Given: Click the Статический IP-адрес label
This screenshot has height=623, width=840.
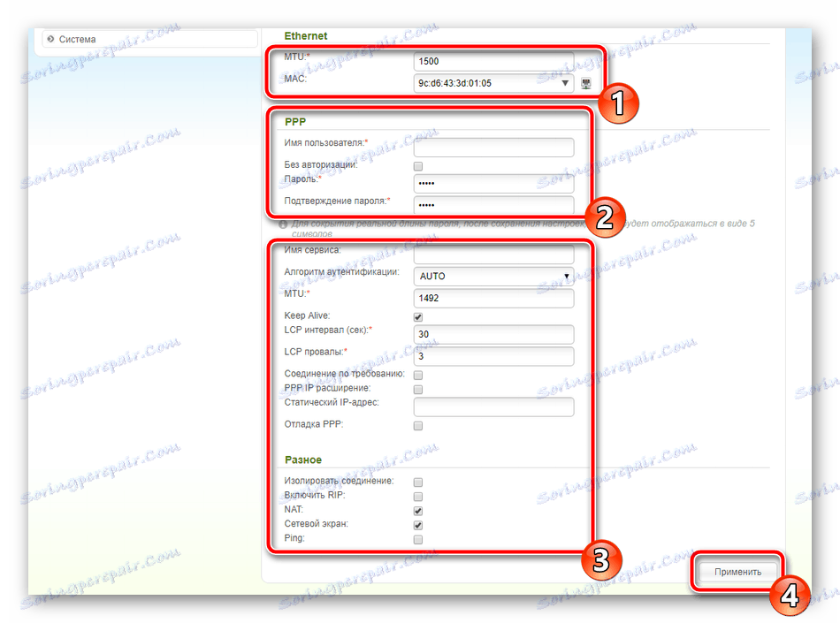Looking at the screenshot, I should click(332, 402).
